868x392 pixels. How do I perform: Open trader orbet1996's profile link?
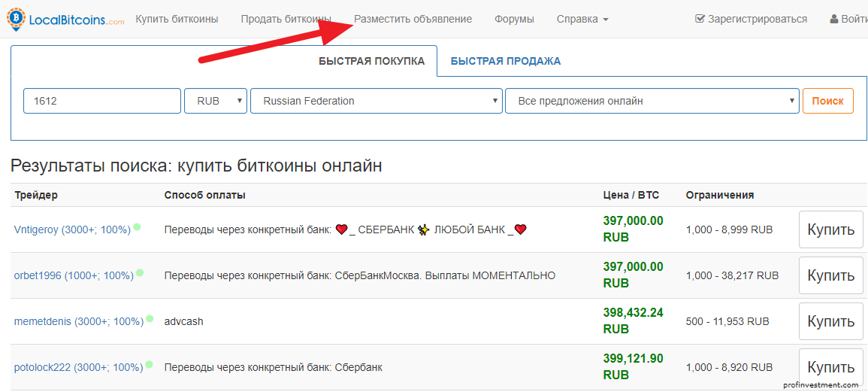tap(74, 275)
